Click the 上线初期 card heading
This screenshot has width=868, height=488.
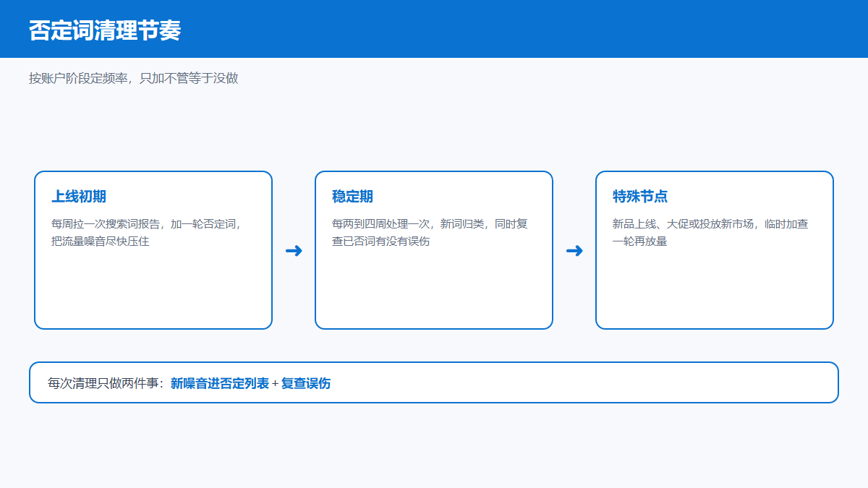point(79,197)
